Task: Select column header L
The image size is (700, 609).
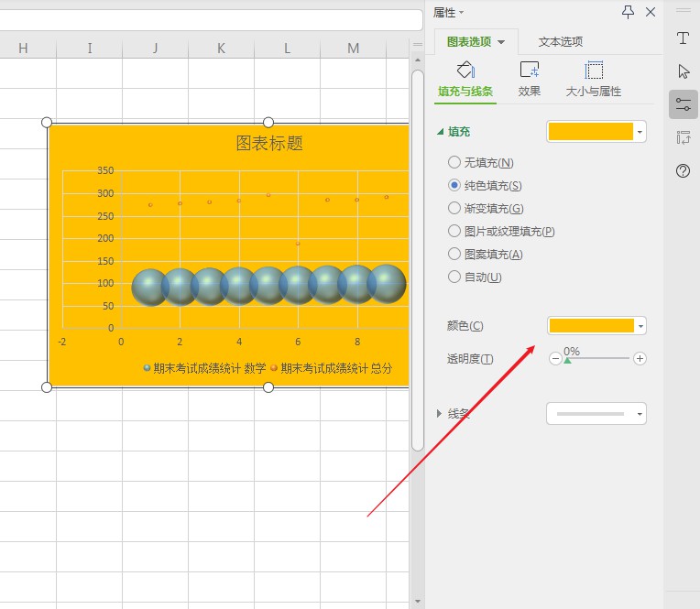Action: (x=287, y=49)
